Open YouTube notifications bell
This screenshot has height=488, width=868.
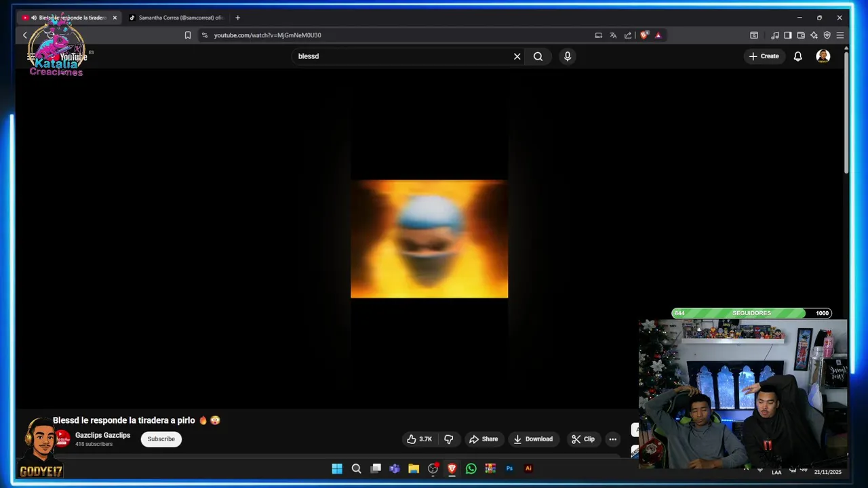[798, 56]
